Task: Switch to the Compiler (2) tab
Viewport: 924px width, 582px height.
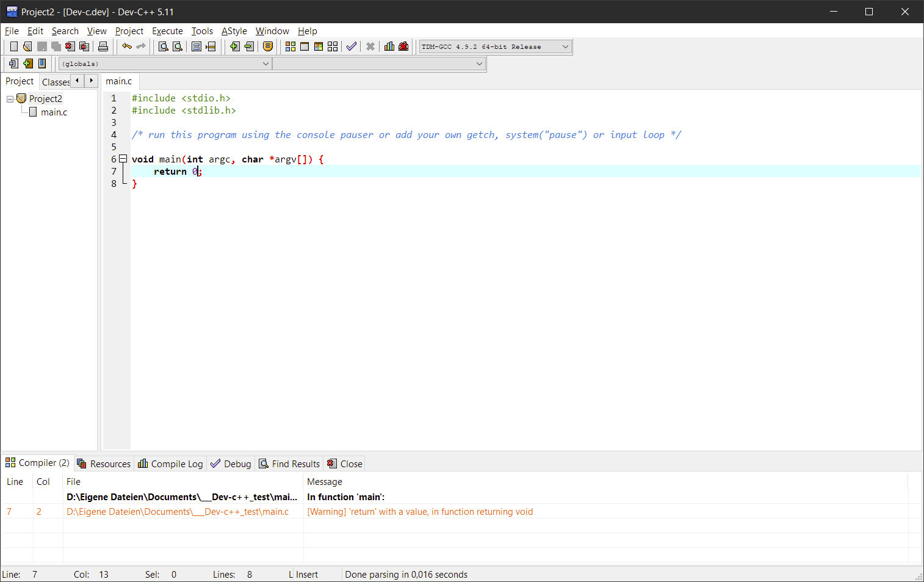Action: 38,463
